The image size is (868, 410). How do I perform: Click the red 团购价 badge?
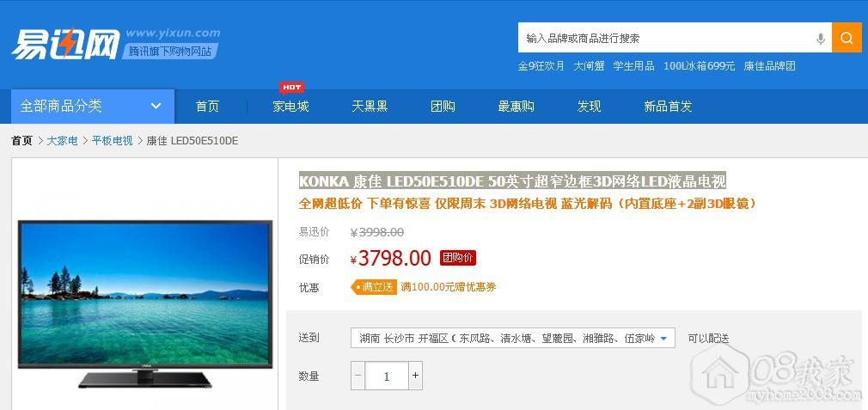coord(458,258)
